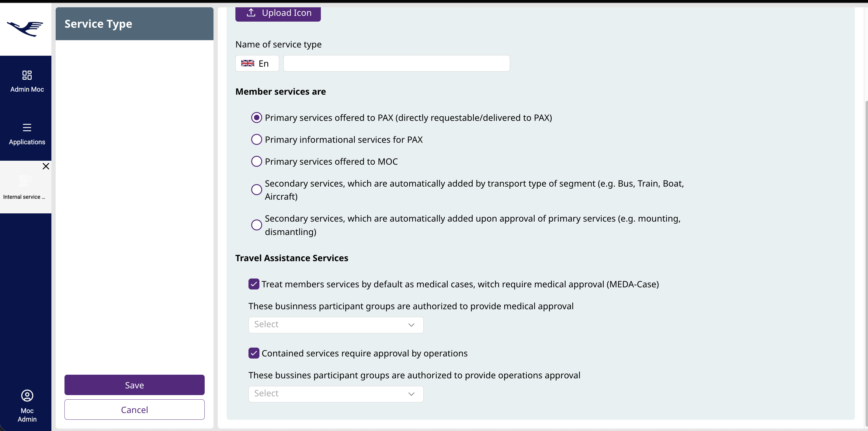Click the Cancel button
Image resolution: width=868 pixels, height=431 pixels.
[134, 410]
